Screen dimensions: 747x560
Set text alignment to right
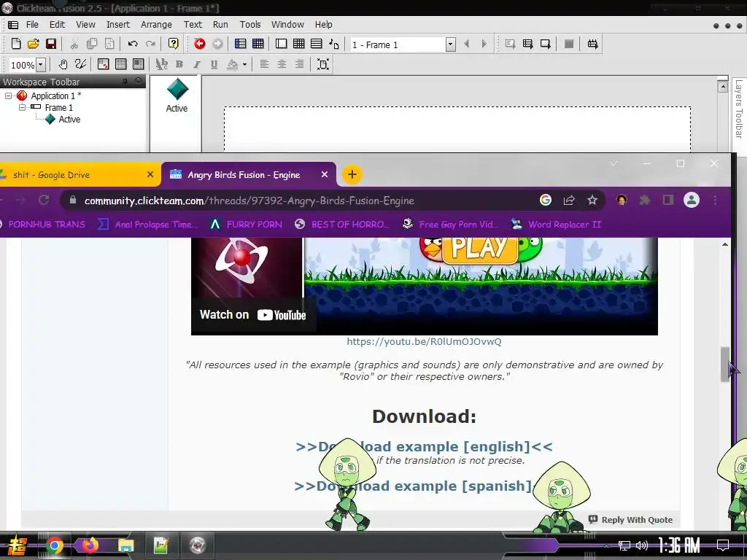coord(299,64)
